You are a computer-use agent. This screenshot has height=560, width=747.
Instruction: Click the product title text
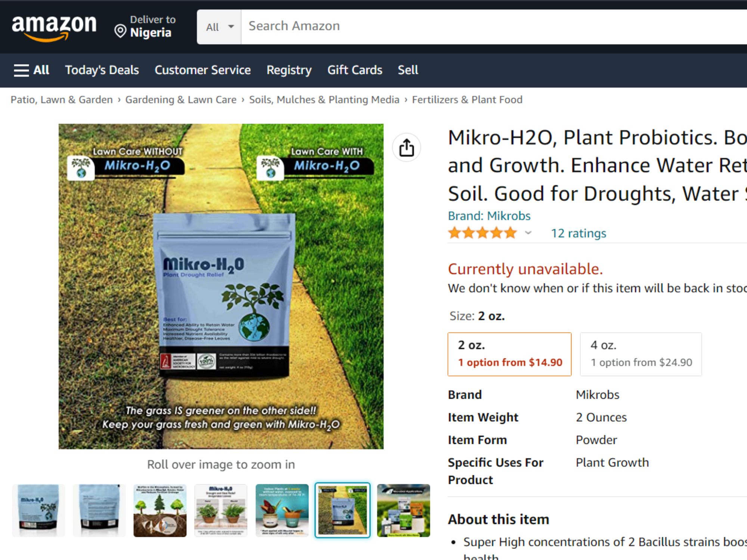pyautogui.click(x=597, y=165)
